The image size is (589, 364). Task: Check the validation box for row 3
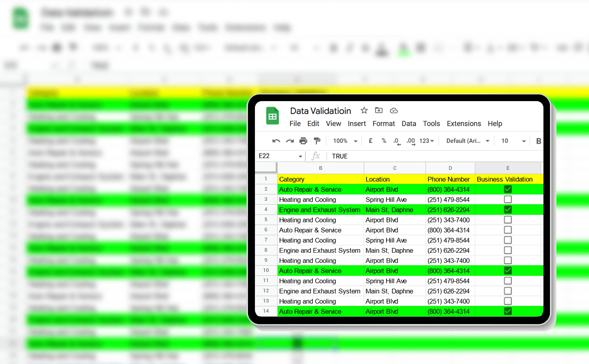point(508,199)
